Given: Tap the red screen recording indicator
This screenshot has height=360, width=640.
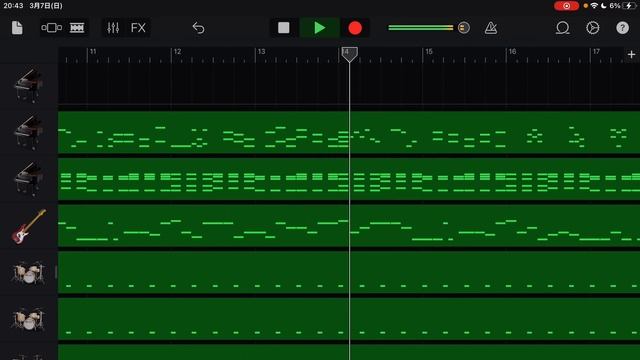Looking at the screenshot, I should (x=566, y=6).
